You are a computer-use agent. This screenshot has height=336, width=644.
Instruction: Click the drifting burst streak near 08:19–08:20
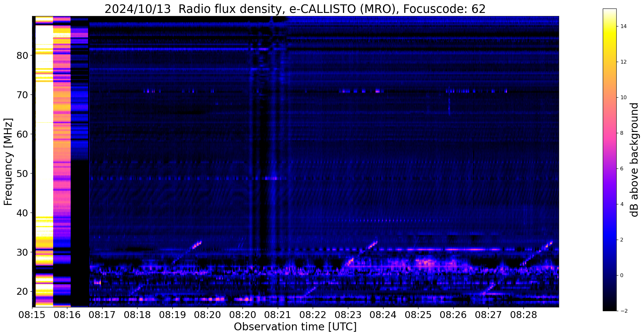(187, 253)
